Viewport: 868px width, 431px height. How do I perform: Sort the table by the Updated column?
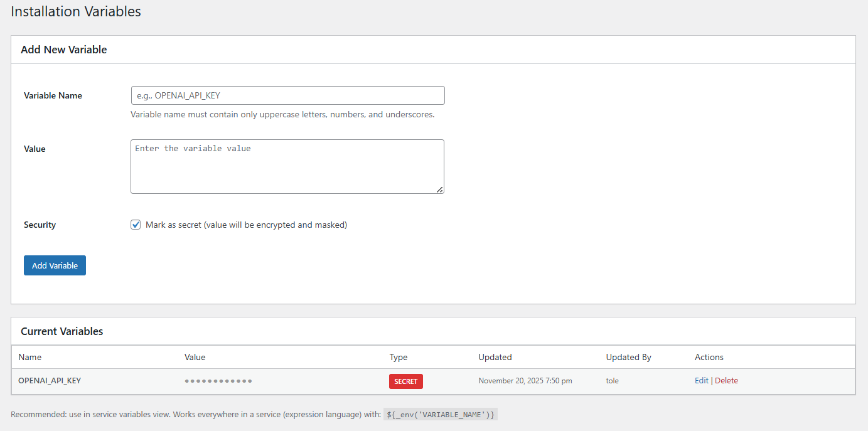[x=495, y=357]
